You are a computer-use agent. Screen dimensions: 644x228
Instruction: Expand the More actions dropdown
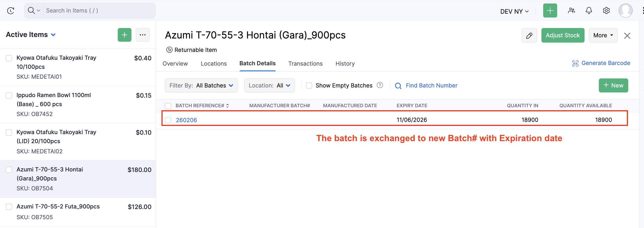(x=603, y=36)
